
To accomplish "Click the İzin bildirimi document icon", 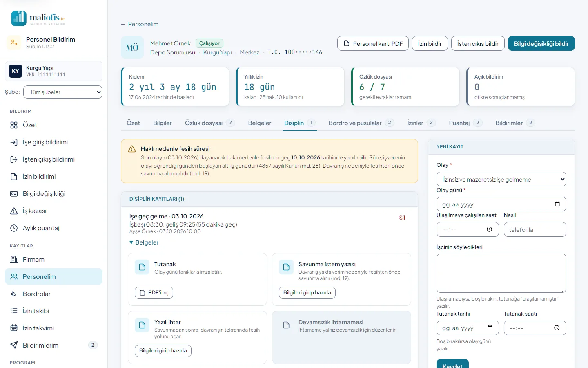I will click(14, 177).
